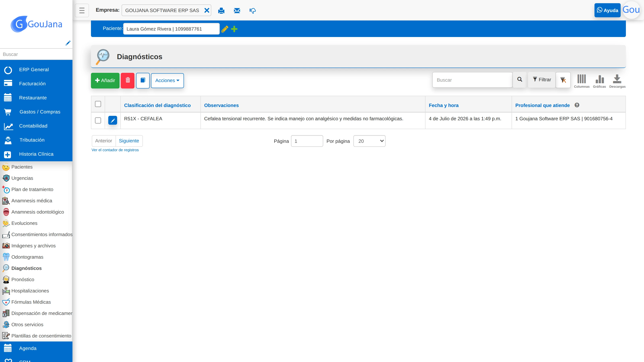Open the Acciones dropdown
Screen dimensions: 644x362
[167, 80]
